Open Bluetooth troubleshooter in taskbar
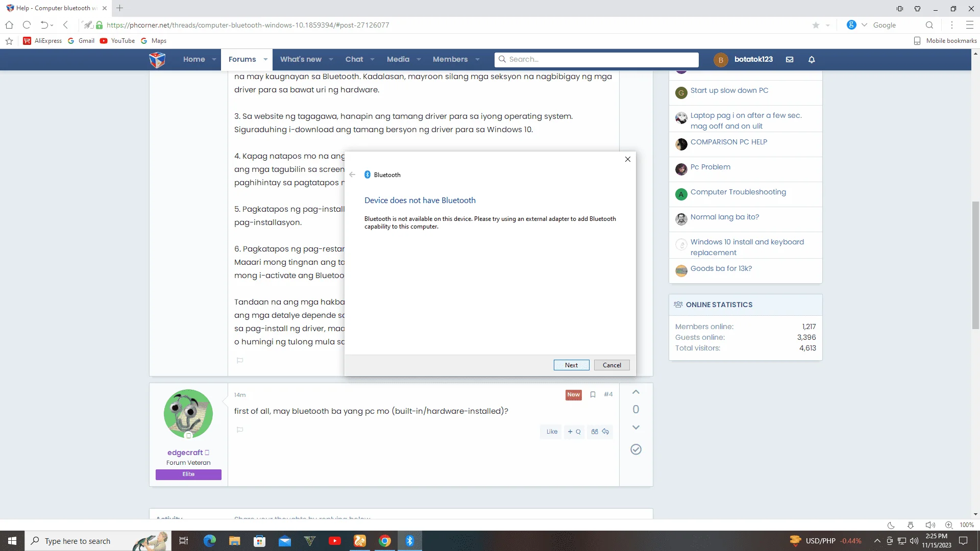 coord(409,541)
